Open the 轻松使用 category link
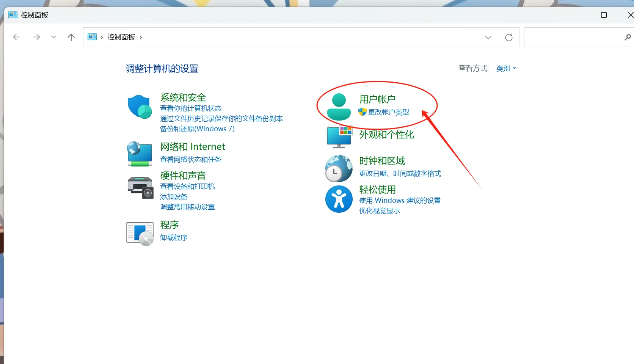Viewport: 634px width, 364px height. [x=377, y=190]
